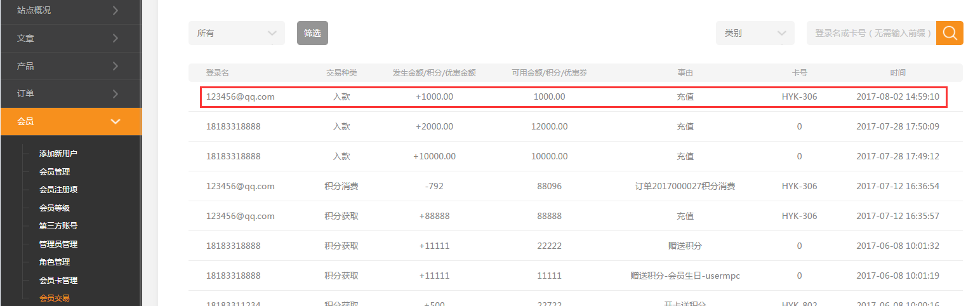
Task: Expand the 站点概况 sidebar section
Action: [x=70, y=10]
